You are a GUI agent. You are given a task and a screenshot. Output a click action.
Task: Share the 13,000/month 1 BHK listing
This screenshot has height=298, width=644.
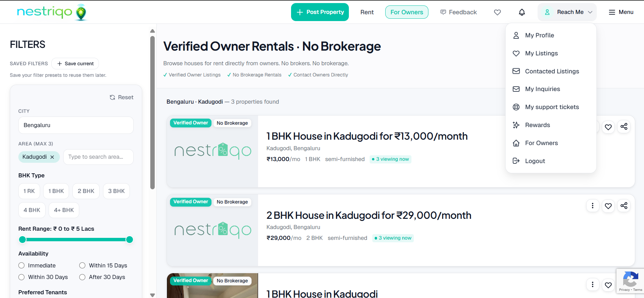(x=624, y=127)
